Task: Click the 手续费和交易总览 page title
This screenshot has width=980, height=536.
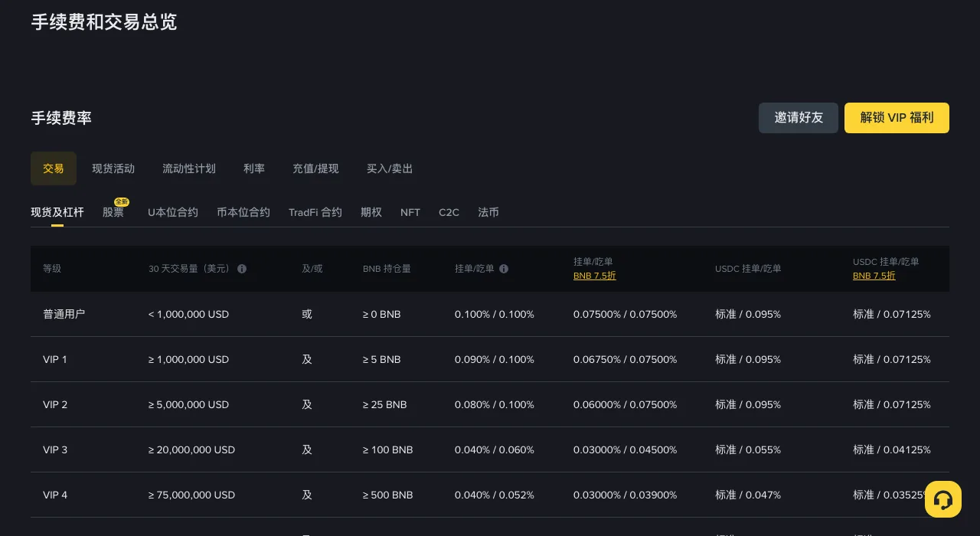Action: click(x=104, y=21)
